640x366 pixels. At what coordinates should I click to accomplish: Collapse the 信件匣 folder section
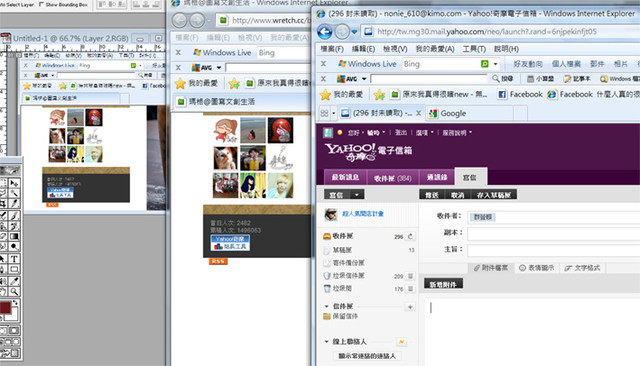(x=327, y=306)
